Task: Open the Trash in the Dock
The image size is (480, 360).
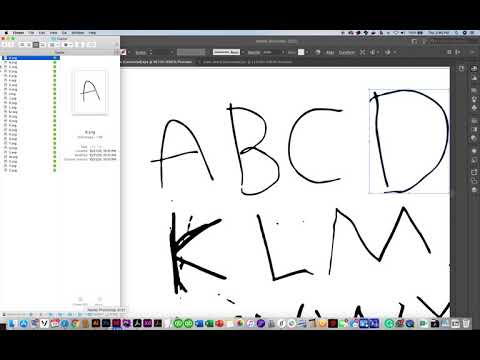Action: [x=466, y=323]
